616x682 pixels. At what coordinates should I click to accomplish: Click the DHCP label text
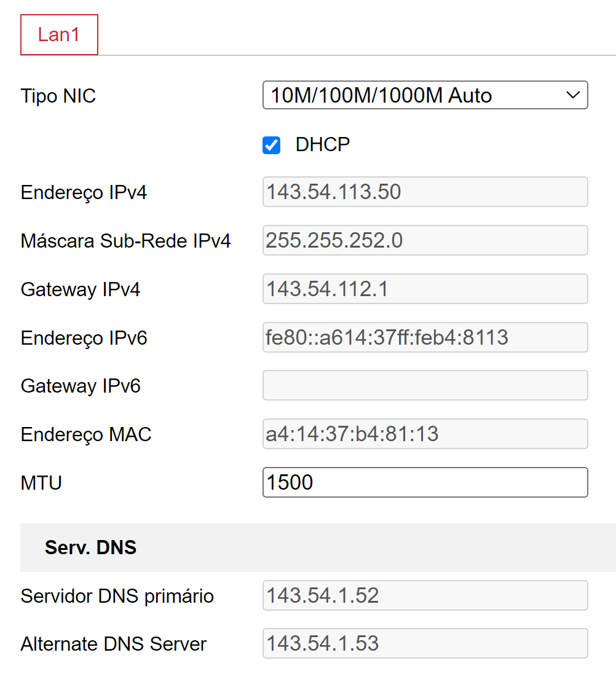322,144
